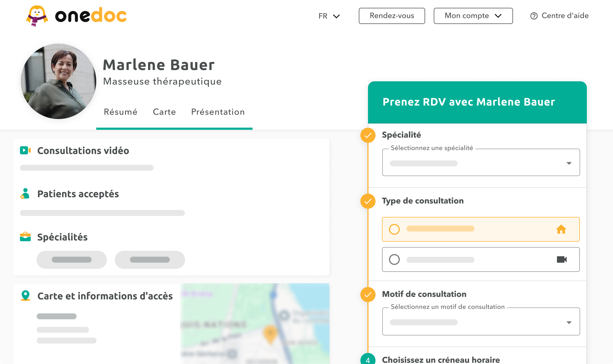Click the Patients acceptés heading
Screen dimensions: 613x364
(x=78, y=194)
